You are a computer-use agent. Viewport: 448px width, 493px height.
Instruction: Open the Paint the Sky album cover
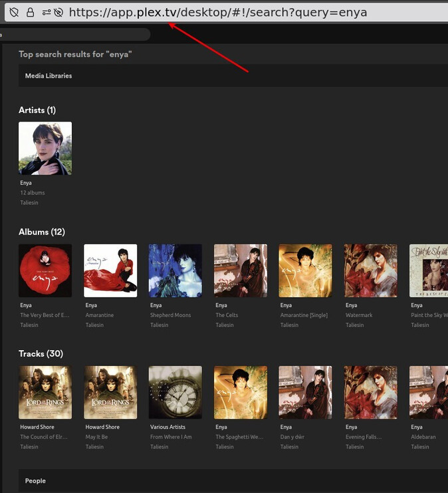429,270
